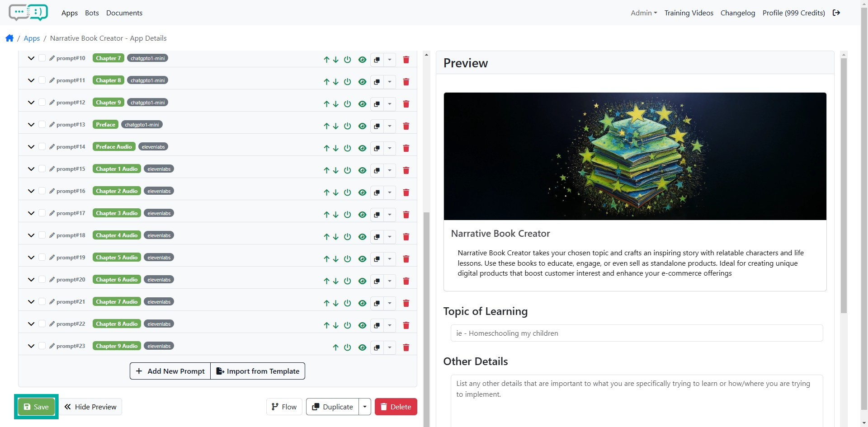
Task: Click the Topic of Learning input field
Action: click(x=636, y=333)
